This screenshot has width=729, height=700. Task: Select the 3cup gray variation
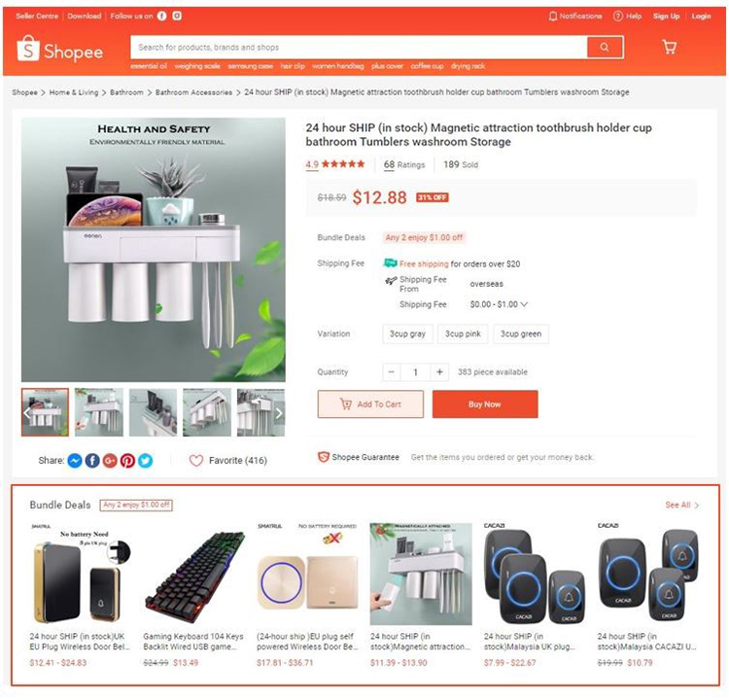(407, 333)
